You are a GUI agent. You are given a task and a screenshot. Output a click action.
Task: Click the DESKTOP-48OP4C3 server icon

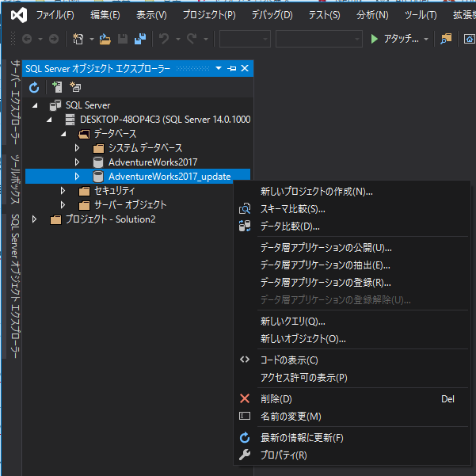point(70,120)
